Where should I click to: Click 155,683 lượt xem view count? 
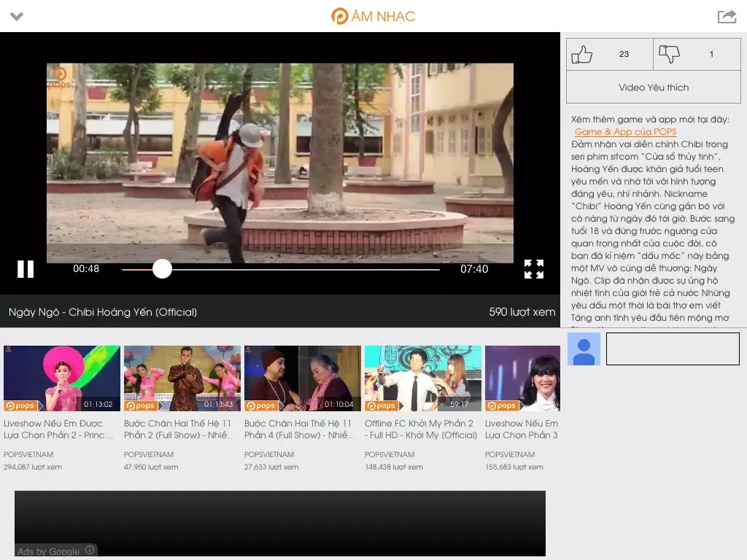click(514, 467)
